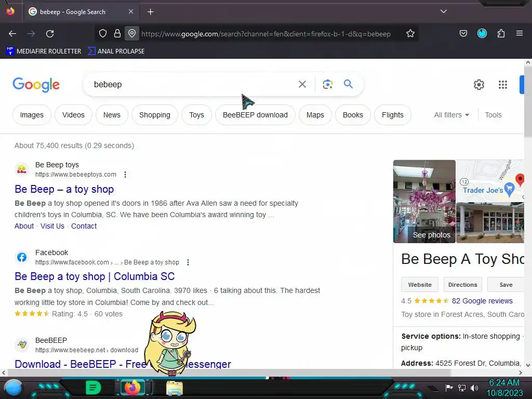This screenshot has height=399, width=532.
Task: Open 'Be Beep a toy shop | Columbia SC' result
Action: coord(95,276)
